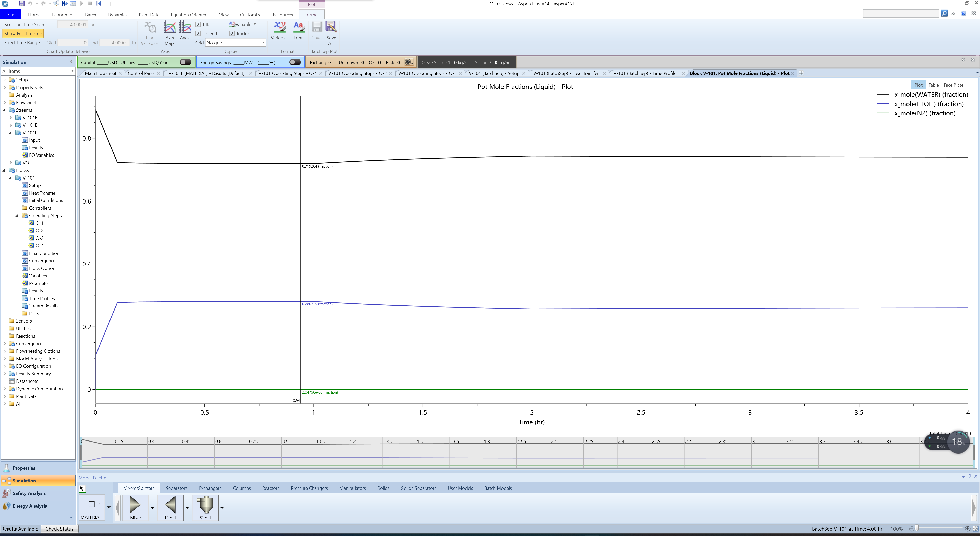Click the ribbon search magnifier icon
Viewport: 980px width, 536px height.
pyautogui.click(x=944, y=14)
